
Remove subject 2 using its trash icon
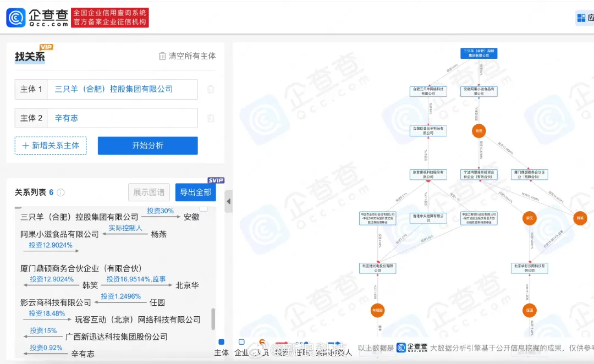[x=211, y=118]
